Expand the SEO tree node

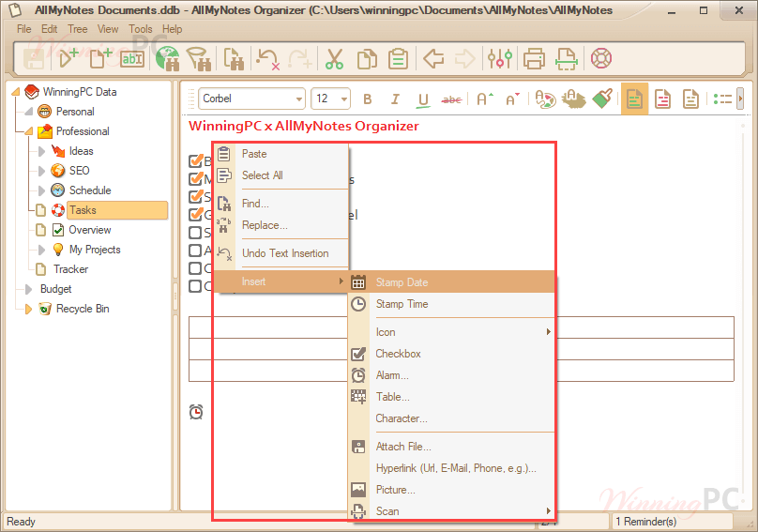(x=41, y=171)
